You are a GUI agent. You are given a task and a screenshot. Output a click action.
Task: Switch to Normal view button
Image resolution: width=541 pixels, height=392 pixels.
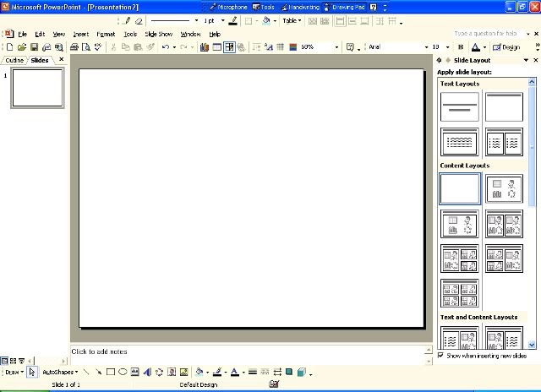[4, 361]
